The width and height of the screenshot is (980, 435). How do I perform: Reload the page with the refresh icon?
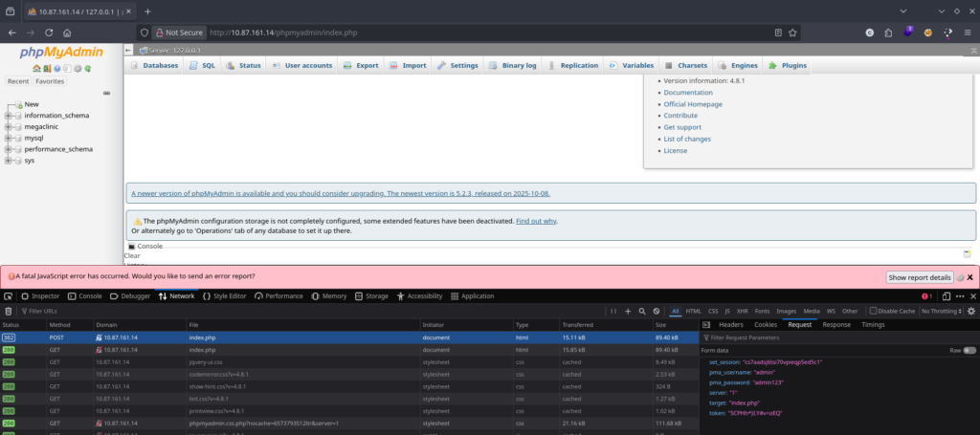(x=49, y=32)
